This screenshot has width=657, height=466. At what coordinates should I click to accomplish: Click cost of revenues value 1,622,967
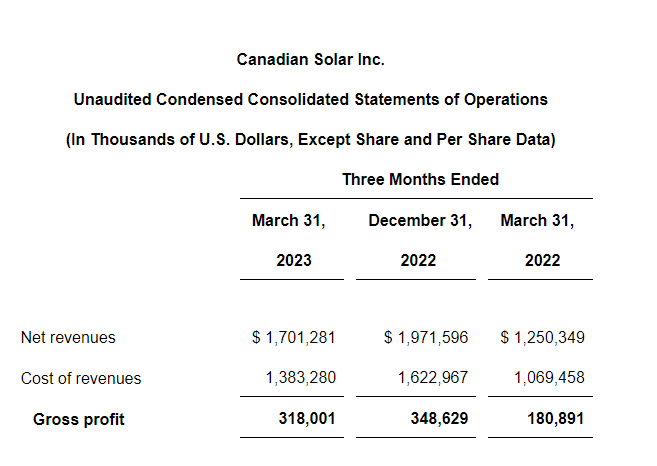pyautogui.click(x=433, y=378)
